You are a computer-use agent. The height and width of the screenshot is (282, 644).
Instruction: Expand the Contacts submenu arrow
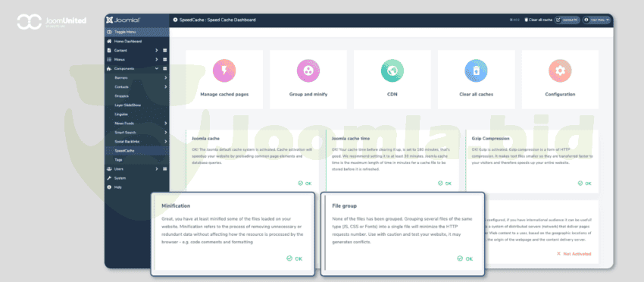pos(165,86)
